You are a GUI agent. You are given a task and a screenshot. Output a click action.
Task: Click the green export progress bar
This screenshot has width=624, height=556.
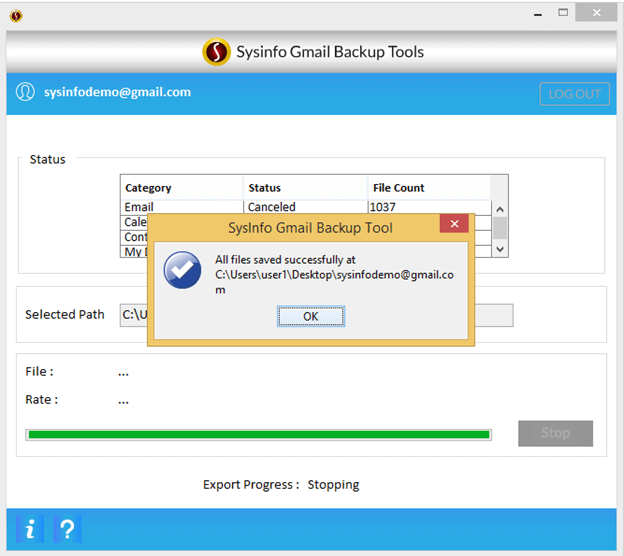click(x=259, y=435)
